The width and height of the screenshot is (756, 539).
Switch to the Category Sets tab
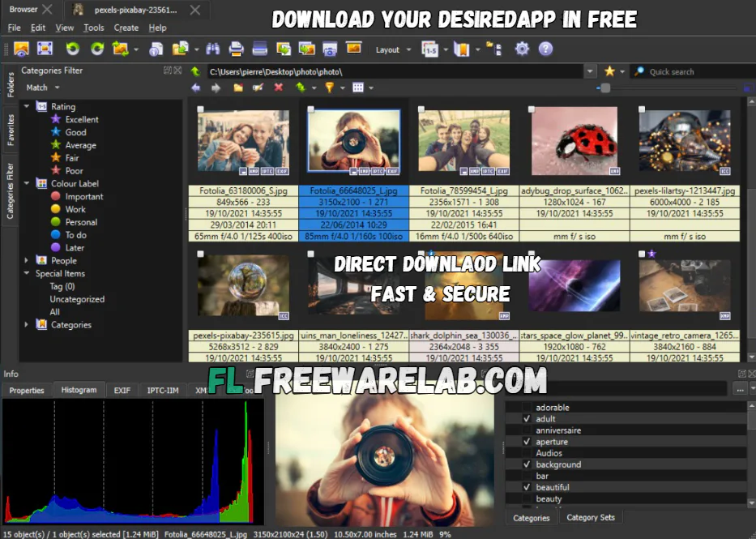point(591,517)
